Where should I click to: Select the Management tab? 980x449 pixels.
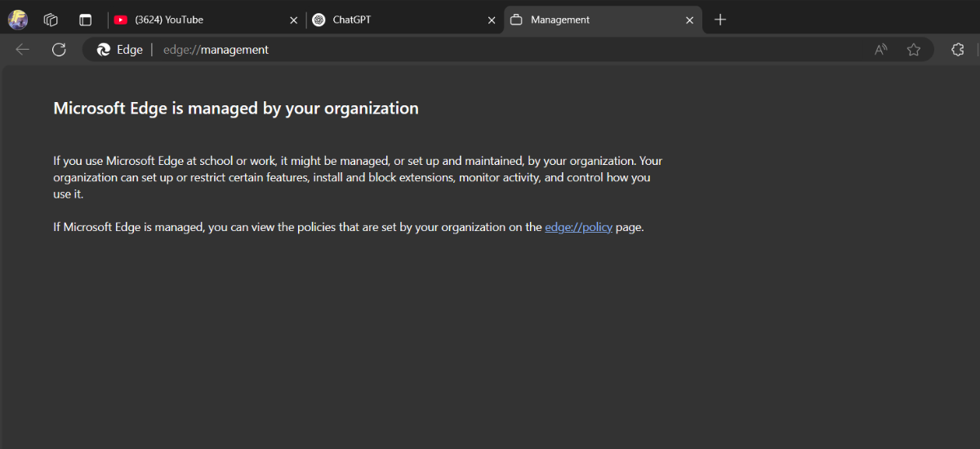pyautogui.click(x=592, y=20)
